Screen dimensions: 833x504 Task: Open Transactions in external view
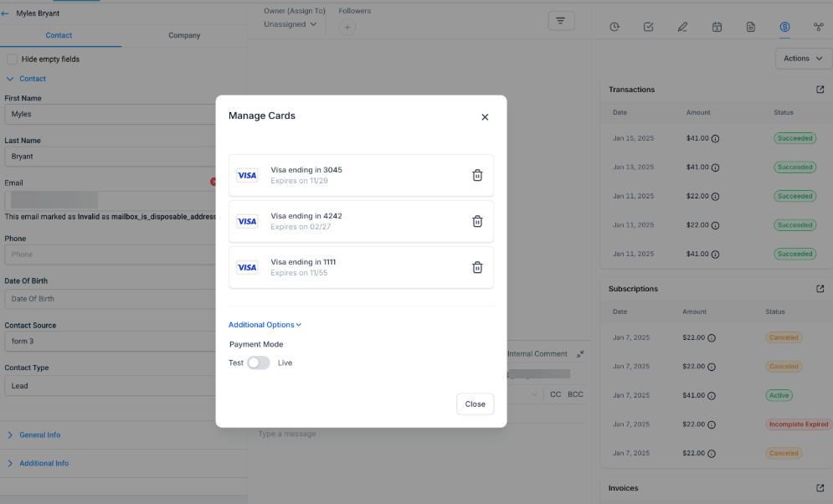coord(820,90)
